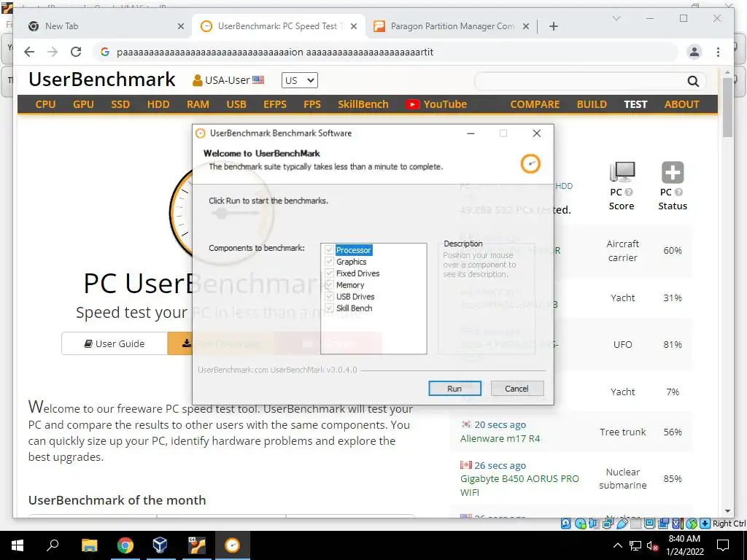The height and width of the screenshot is (560, 747).
Task: Open the Windows Start menu
Action: pos(18,545)
